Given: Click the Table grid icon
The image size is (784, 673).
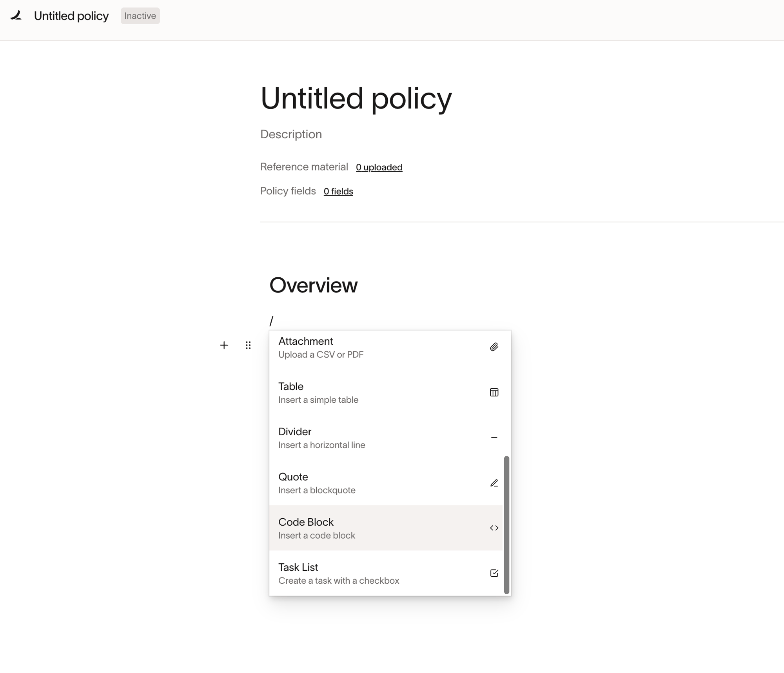Looking at the screenshot, I should (x=494, y=392).
